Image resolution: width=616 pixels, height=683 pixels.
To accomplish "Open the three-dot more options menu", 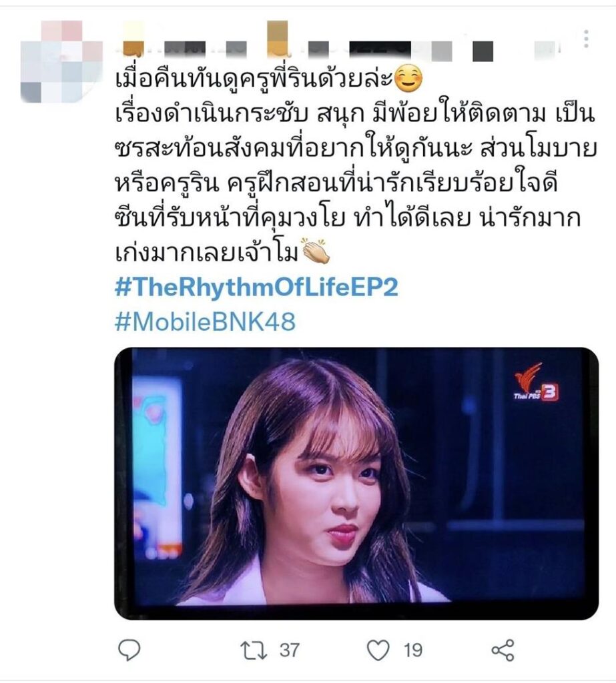I will click(x=587, y=39).
